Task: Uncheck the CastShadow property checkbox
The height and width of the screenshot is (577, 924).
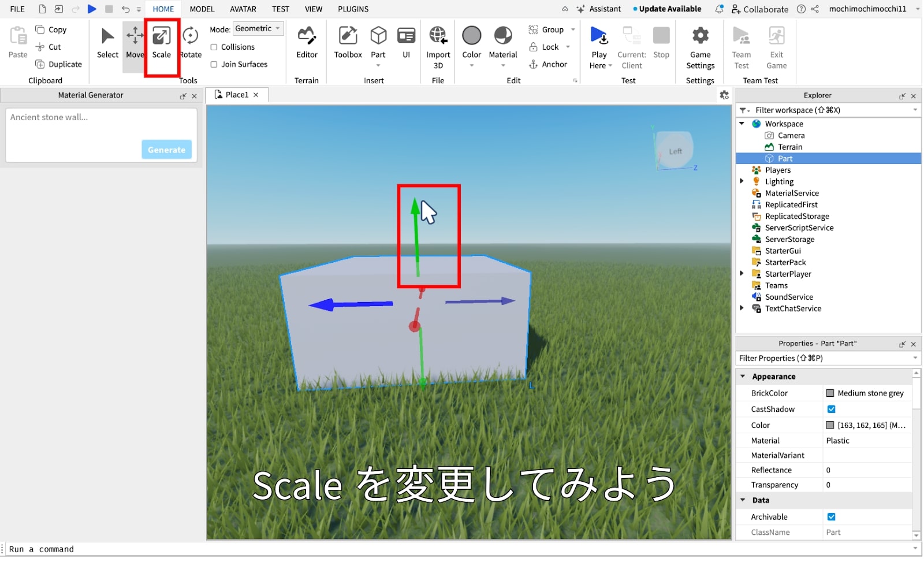Action: tap(832, 410)
